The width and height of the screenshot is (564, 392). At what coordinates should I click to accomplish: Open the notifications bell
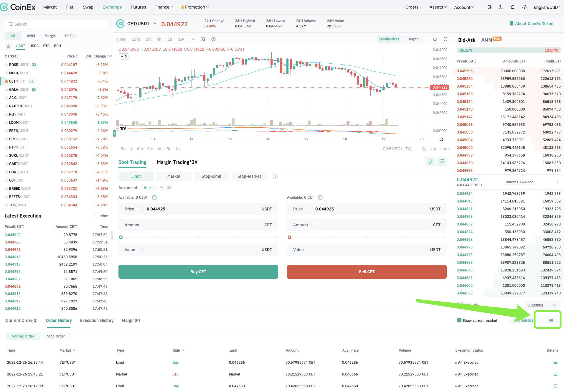coord(512,7)
